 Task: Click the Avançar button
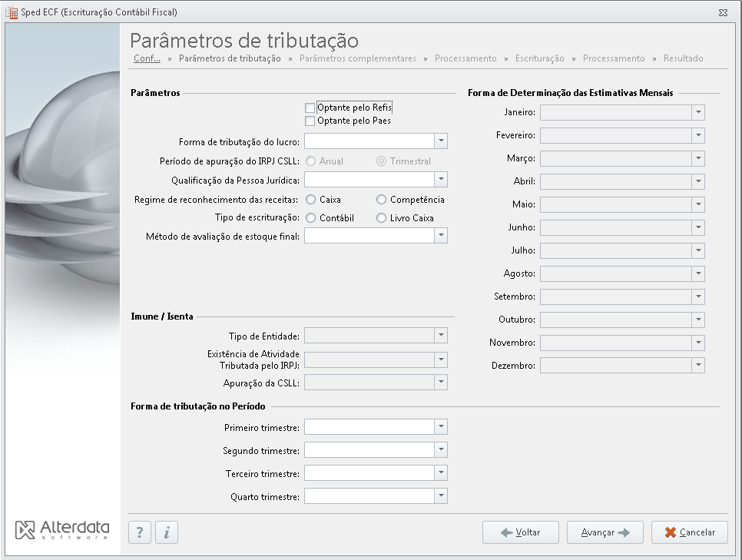click(x=605, y=532)
